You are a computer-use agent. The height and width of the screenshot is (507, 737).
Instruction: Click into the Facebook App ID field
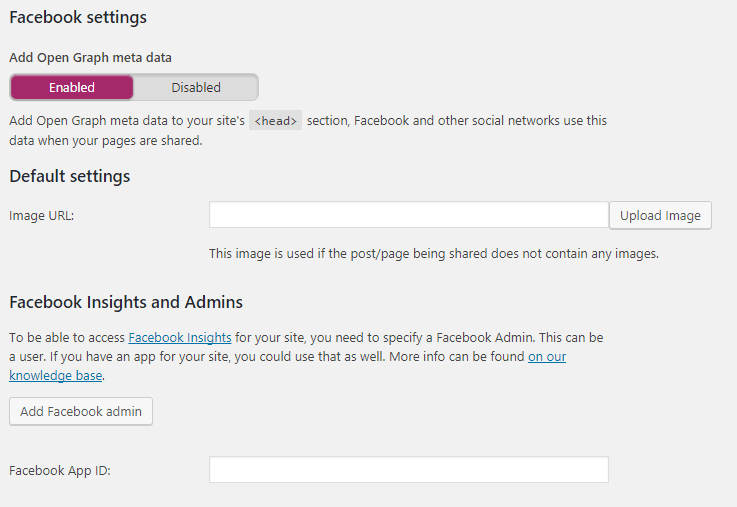click(x=408, y=469)
